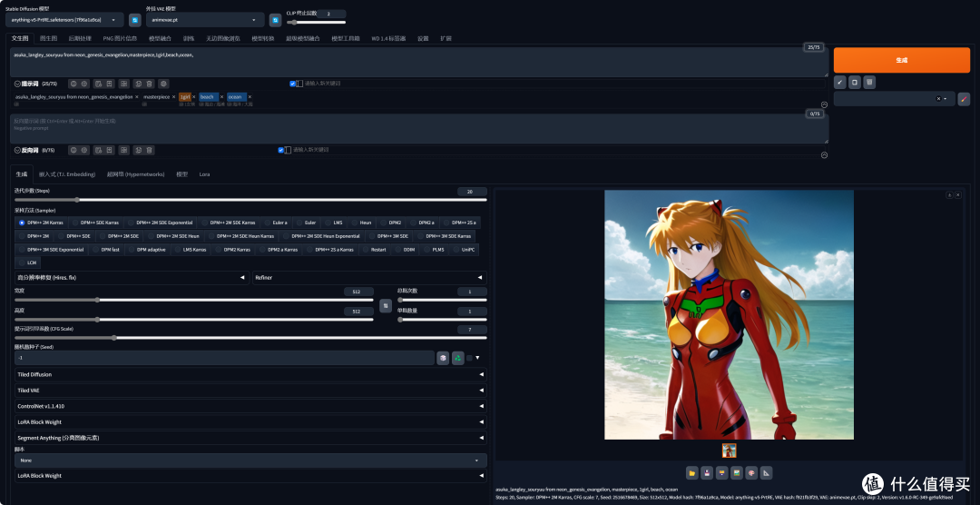This screenshot has height=505, width=980.
Task: Save the image with floppy disk icon
Action: (706, 472)
